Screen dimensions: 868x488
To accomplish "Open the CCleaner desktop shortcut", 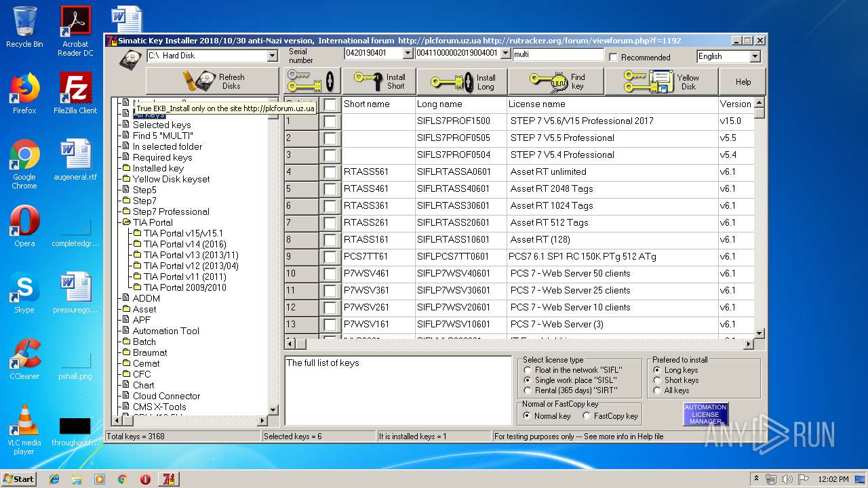I will pos(24,359).
